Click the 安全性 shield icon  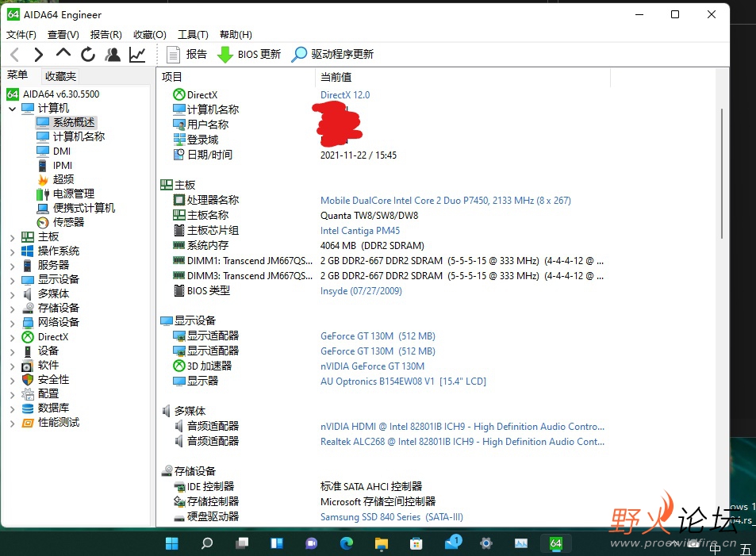(x=28, y=379)
